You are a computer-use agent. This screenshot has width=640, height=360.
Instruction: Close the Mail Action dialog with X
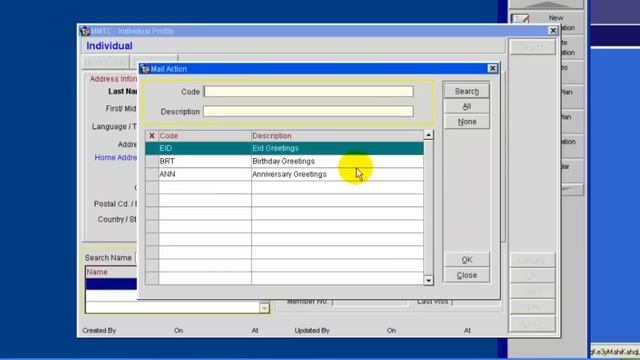[492, 69]
